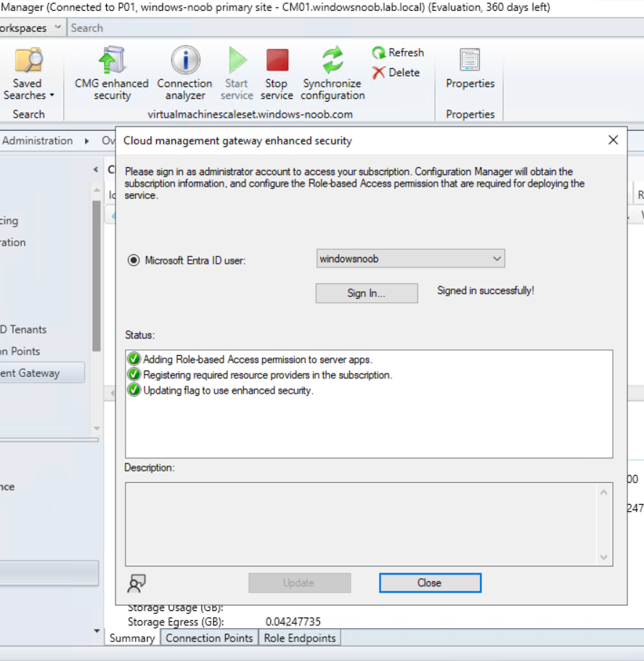This screenshot has width=644, height=661.
Task: Click the Start service ribbon button
Action: pos(237,74)
